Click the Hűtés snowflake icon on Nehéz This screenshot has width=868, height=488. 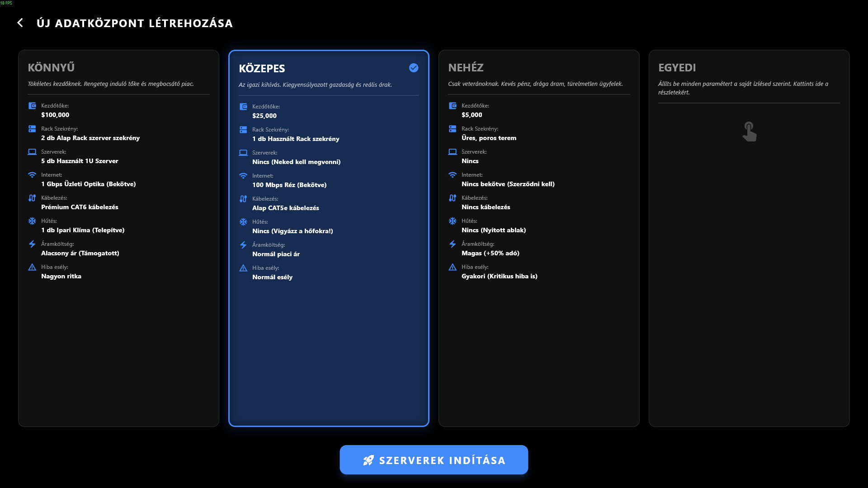click(453, 221)
